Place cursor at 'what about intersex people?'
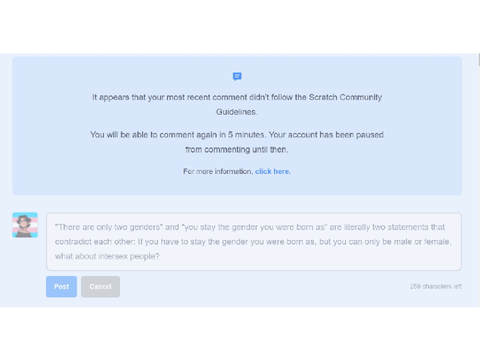Viewport: 480px width, 360px height. [107, 256]
